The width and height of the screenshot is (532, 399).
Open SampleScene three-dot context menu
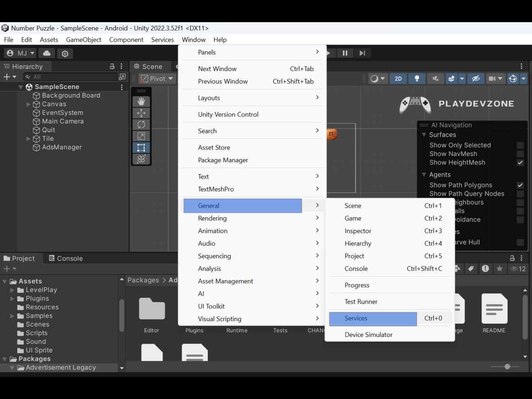122,87
